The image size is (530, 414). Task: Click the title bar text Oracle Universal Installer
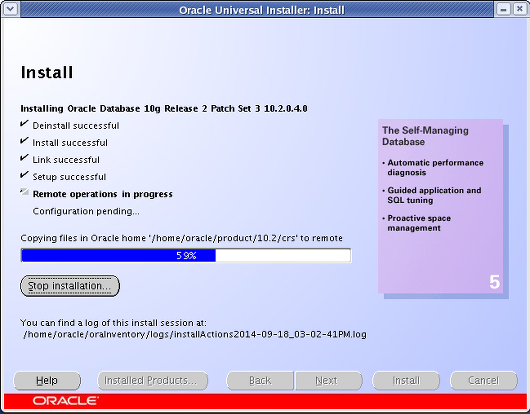point(262,10)
